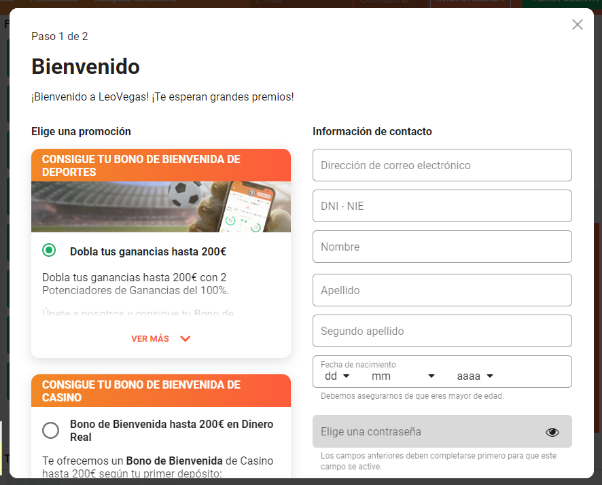Open the day (dd) birth date dropdown
Image resolution: width=602 pixels, height=485 pixels.
click(x=336, y=377)
